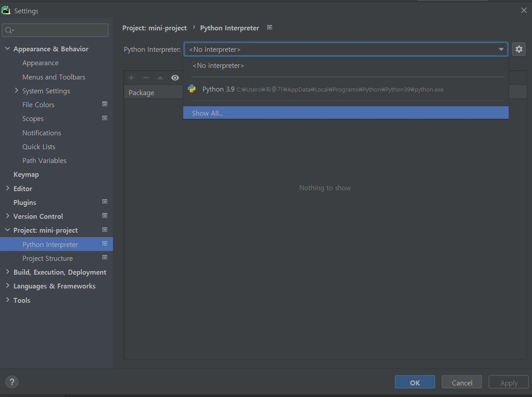The height and width of the screenshot is (397, 532).
Task: Select Python 3.9 interpreter from the list
Action: (x=346, y=89)
